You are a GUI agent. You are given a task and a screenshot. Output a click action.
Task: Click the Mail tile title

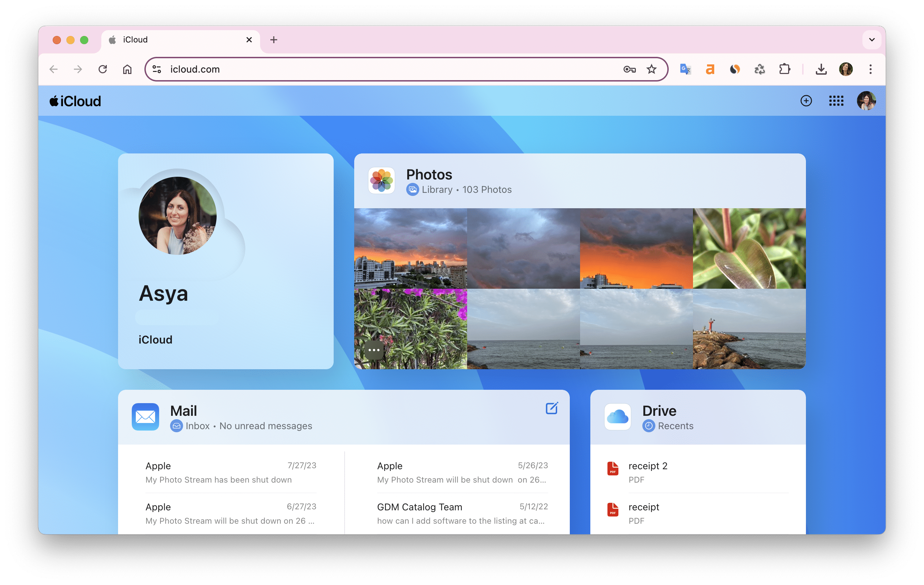coord(183,411)
